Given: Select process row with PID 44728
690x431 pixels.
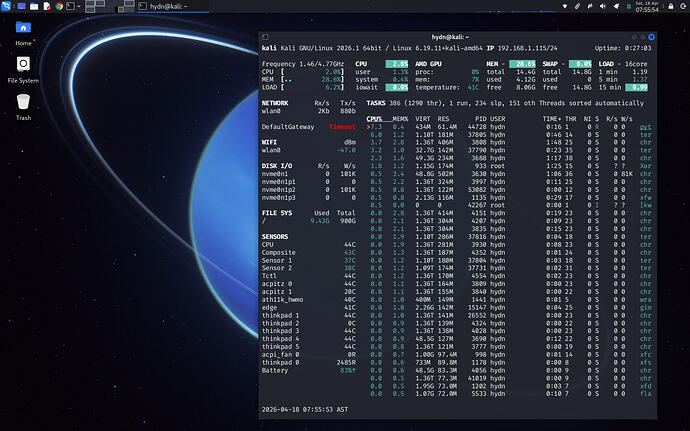Looking at the screenshot, I should click(509, 127).
